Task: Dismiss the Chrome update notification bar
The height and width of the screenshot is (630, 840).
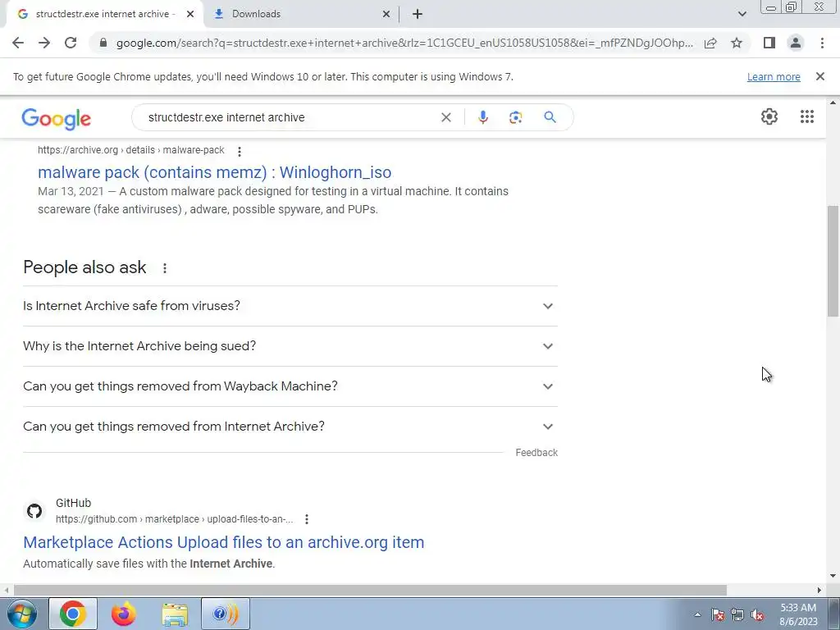Action: [819, 76]
